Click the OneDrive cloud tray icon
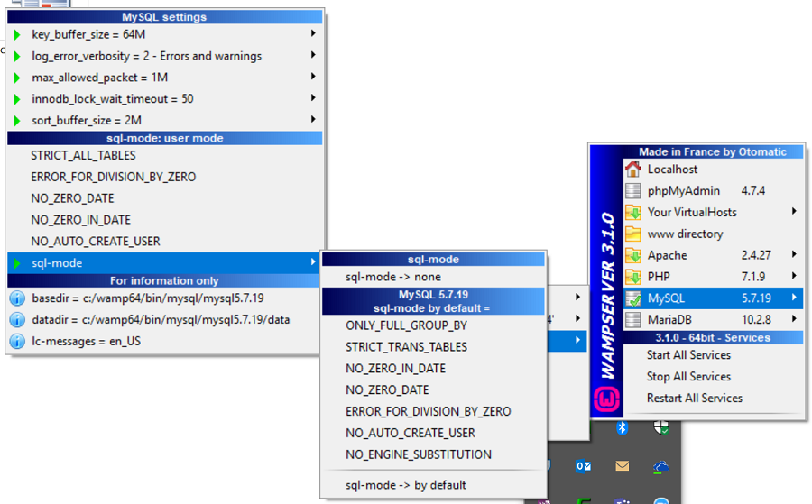Image resolution: width=812 pixels, height=504 pixels. pos(660,467)
